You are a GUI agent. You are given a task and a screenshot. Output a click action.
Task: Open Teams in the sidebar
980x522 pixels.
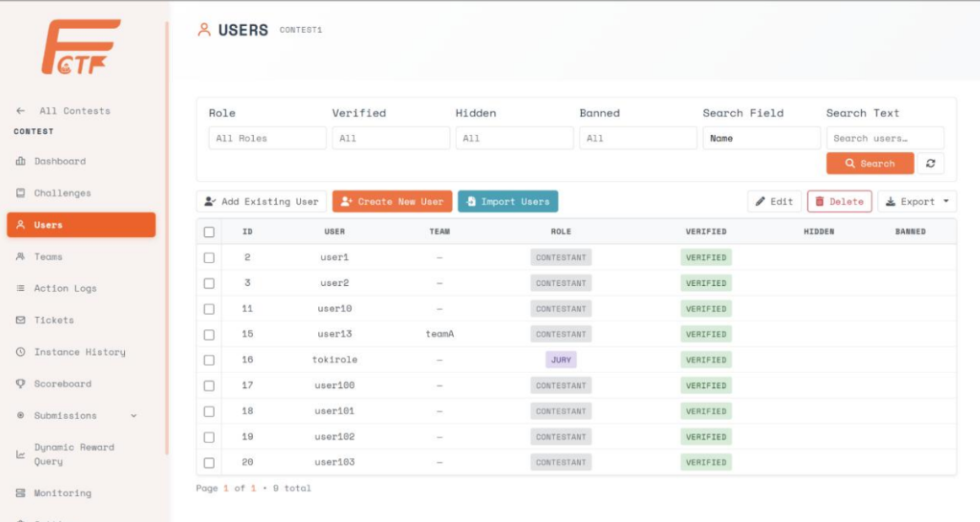tap(81, 256)
